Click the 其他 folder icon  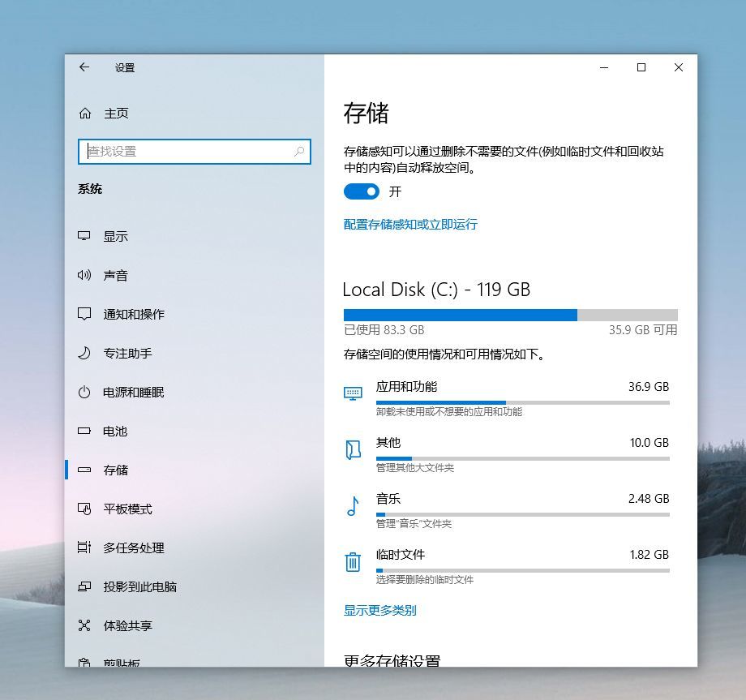(353, 449)
